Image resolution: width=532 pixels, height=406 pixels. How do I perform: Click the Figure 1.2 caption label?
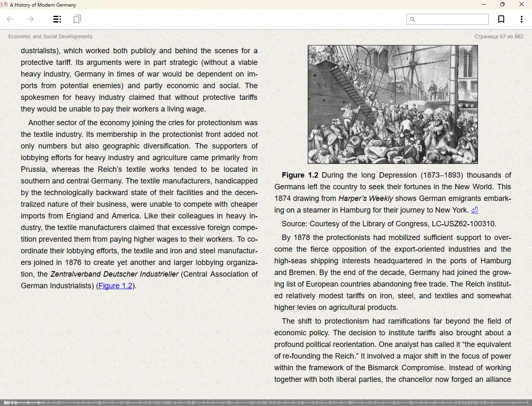pos(300,175)
